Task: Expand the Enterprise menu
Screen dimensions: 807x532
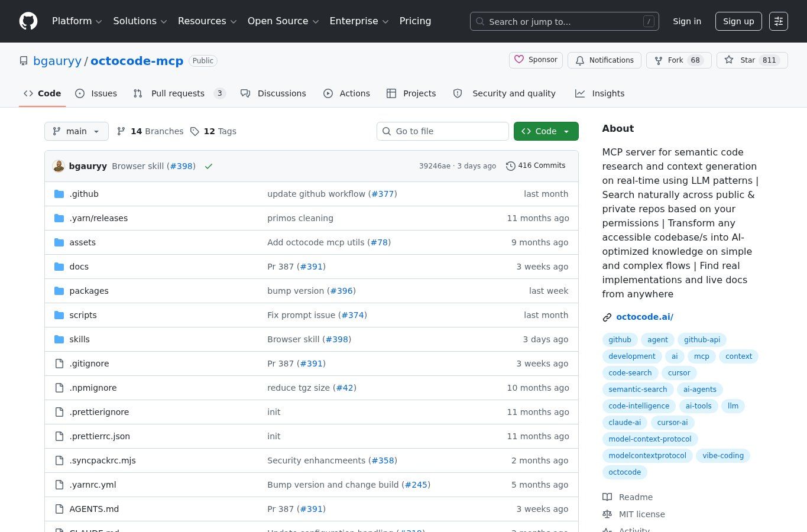Action: (x=359, y=21)
